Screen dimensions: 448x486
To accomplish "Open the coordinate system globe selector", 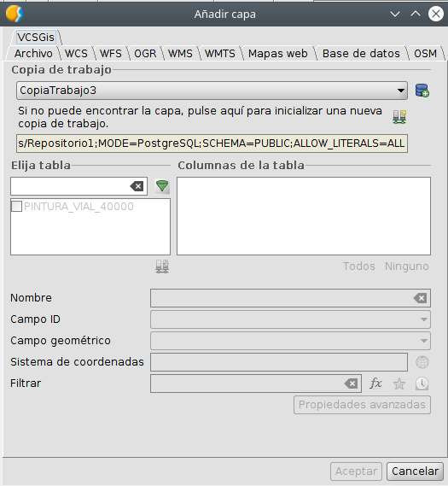I will click(x=422, y=362).
